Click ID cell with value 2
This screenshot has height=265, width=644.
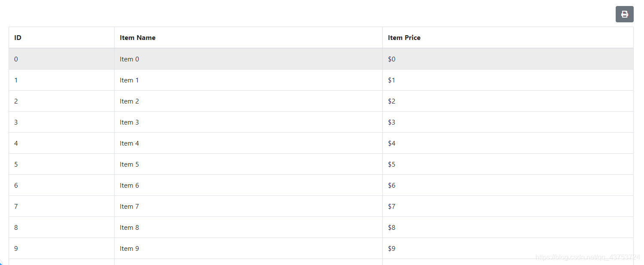[x=62, y=101]
